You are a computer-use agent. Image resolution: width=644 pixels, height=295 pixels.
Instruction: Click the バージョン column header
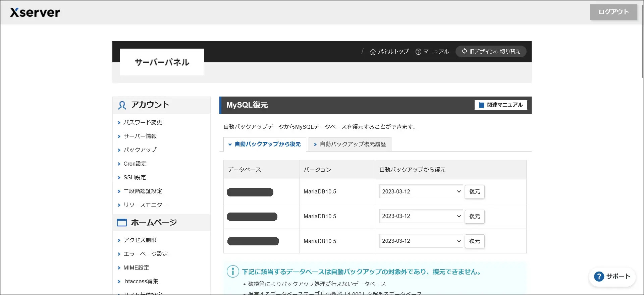click(337, 170)
